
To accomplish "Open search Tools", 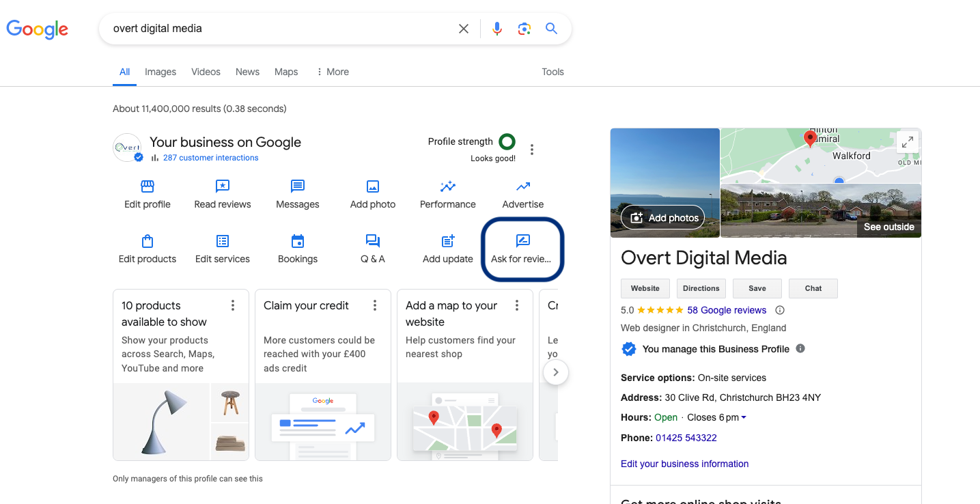I will 552,72.
